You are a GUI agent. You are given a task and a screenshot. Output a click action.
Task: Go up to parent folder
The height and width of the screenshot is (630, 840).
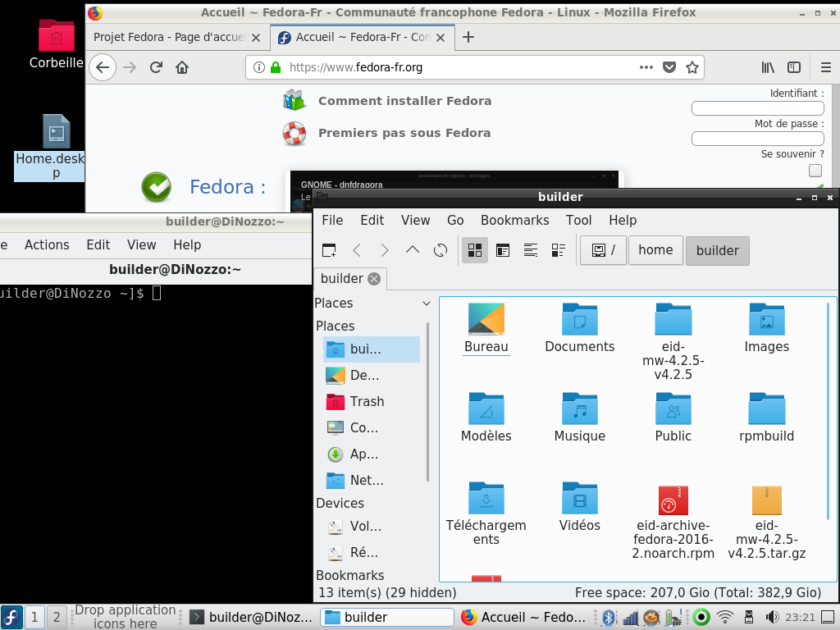pyautogui.click(x=412, y=250)
